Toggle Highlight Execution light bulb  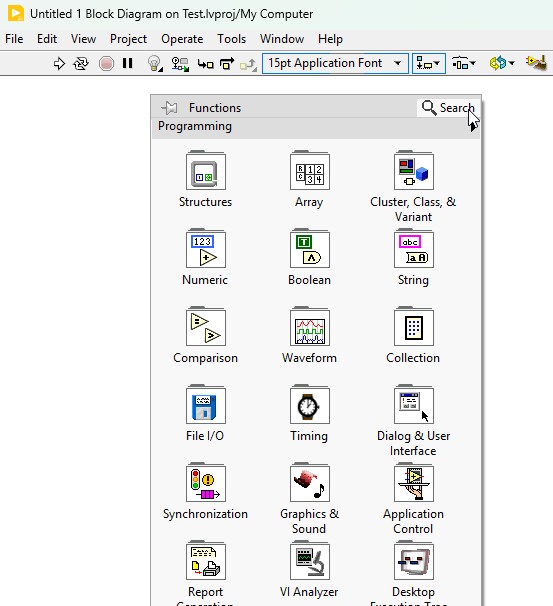pyautogui.click(x=155, y=63)
